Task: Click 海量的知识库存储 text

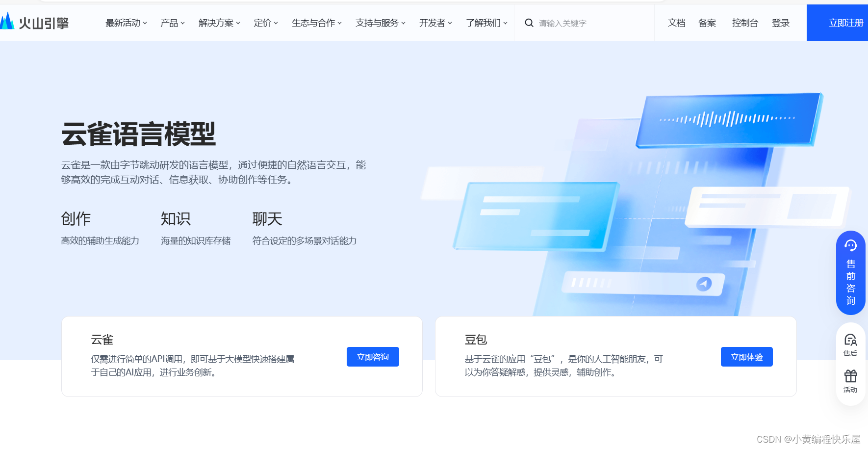Action: (196, 241)
